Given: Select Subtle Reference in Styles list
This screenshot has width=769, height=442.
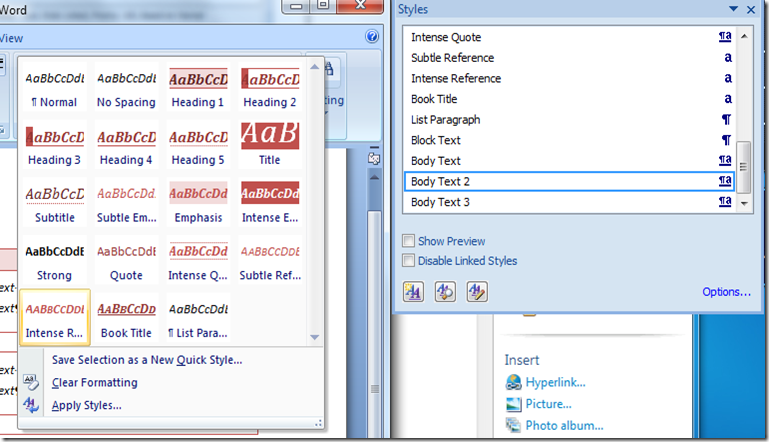Looking at the screenshot, I should [x=569, y=58].
